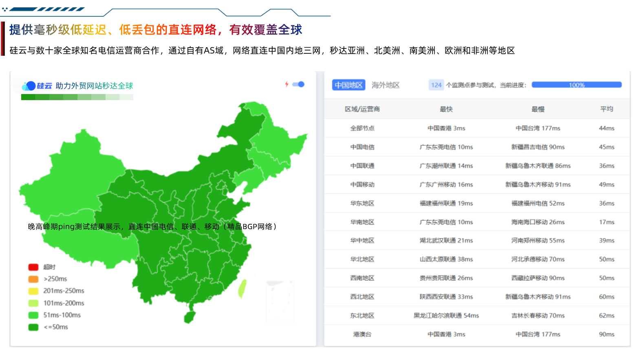Click 广东东莞电信 10ms in 中国电信 row
The height and width of the screenshot is (359, 644).
click(446, 147)
